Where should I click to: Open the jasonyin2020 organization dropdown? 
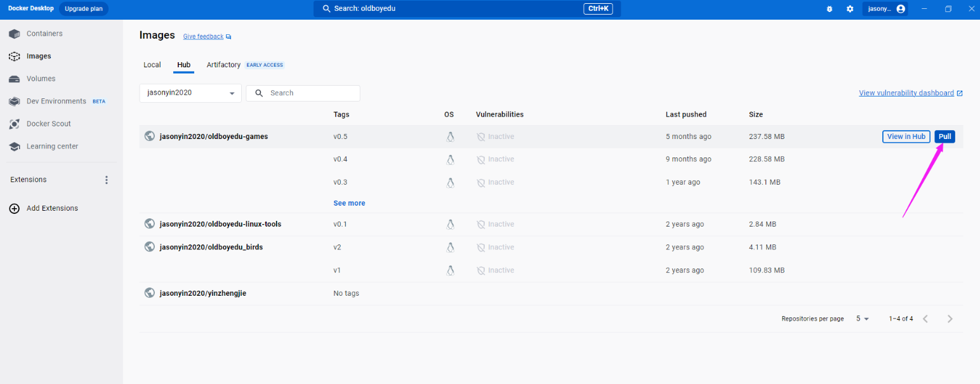(190, 93)
